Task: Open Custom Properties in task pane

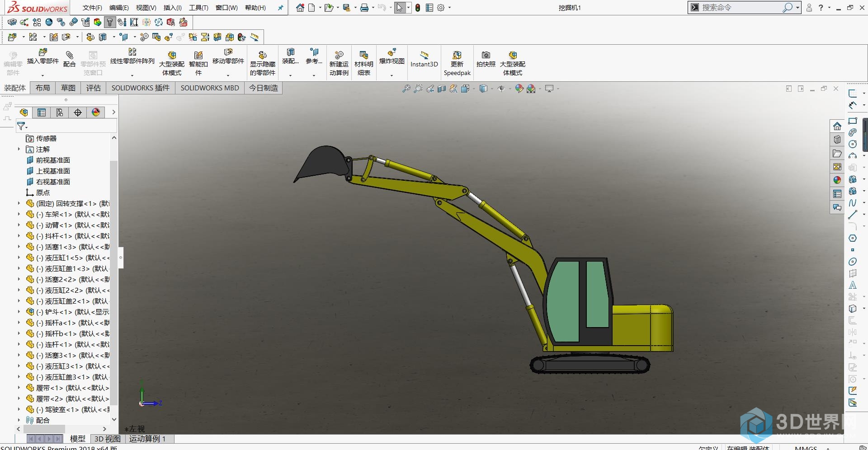Action: click(837, 194)
